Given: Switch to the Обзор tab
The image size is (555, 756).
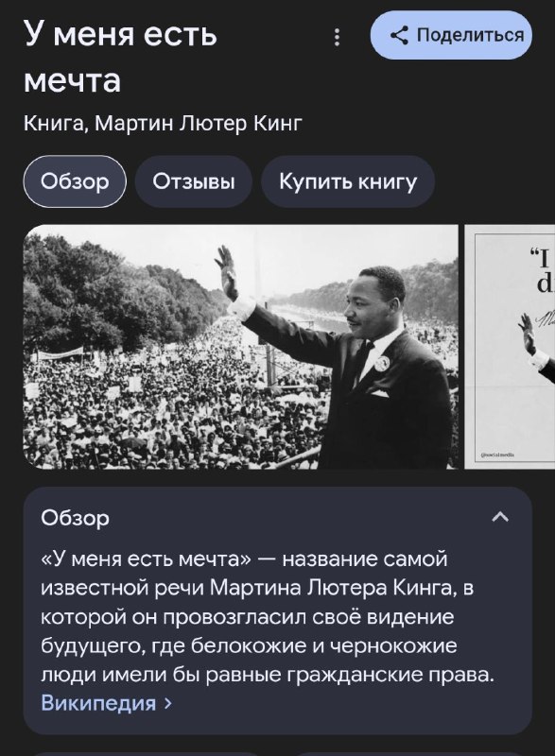Looking at the screenshot, I should 75,181.
